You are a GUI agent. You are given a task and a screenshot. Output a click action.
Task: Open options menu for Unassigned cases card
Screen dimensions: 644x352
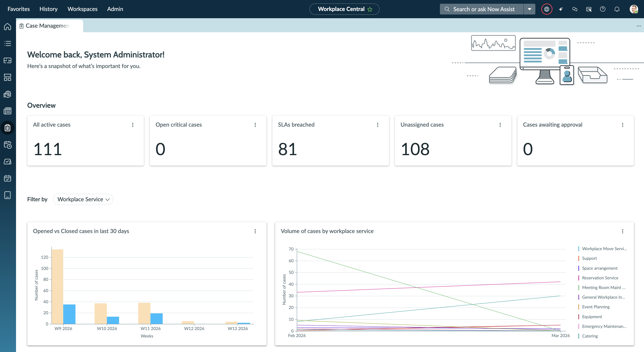(x=500, y=125)
